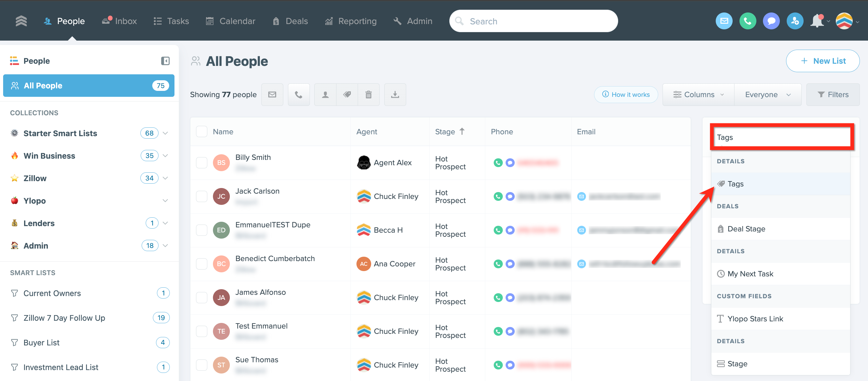Expand the Lenders collection chevron
The image size is (868, 381).
click(165, 223)
